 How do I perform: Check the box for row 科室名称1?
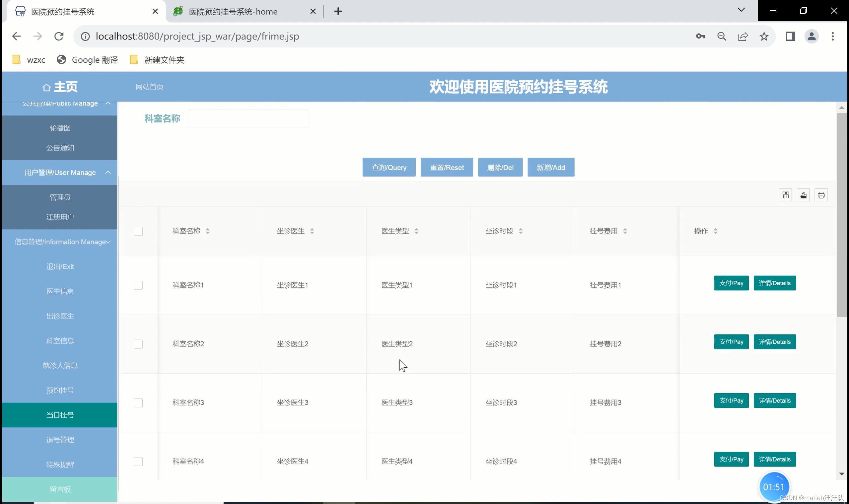click(x=138, y=285)
